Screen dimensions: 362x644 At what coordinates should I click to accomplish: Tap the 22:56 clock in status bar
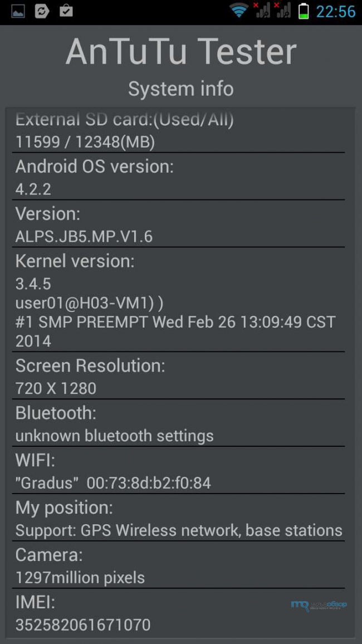coord(336,12)
